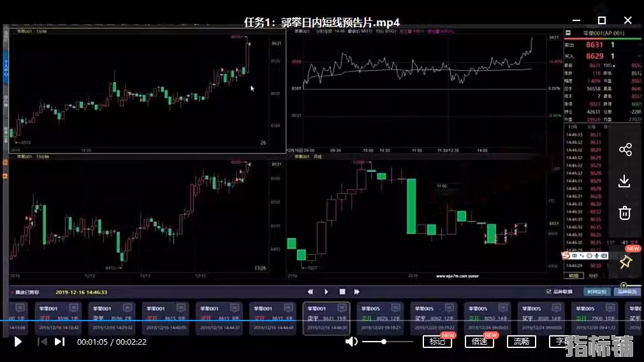Share the video using the share icon
This screenshot has width=644, height=362.
625,149
